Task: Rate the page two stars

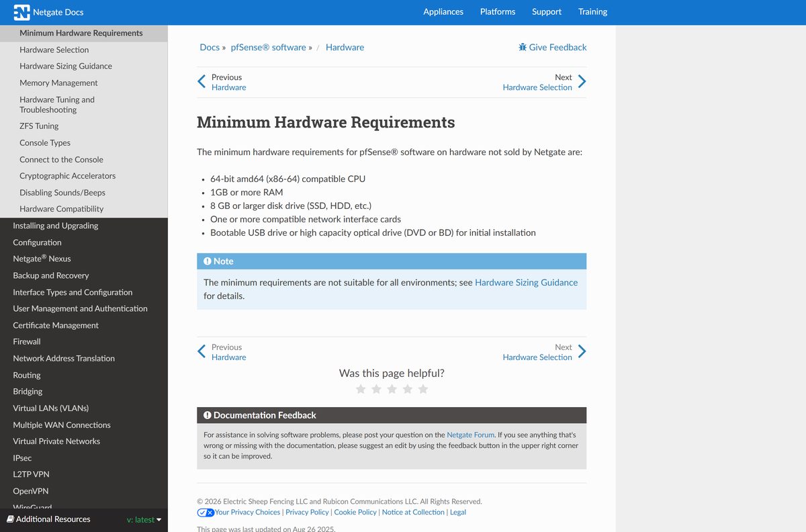Action: (376, 389)
